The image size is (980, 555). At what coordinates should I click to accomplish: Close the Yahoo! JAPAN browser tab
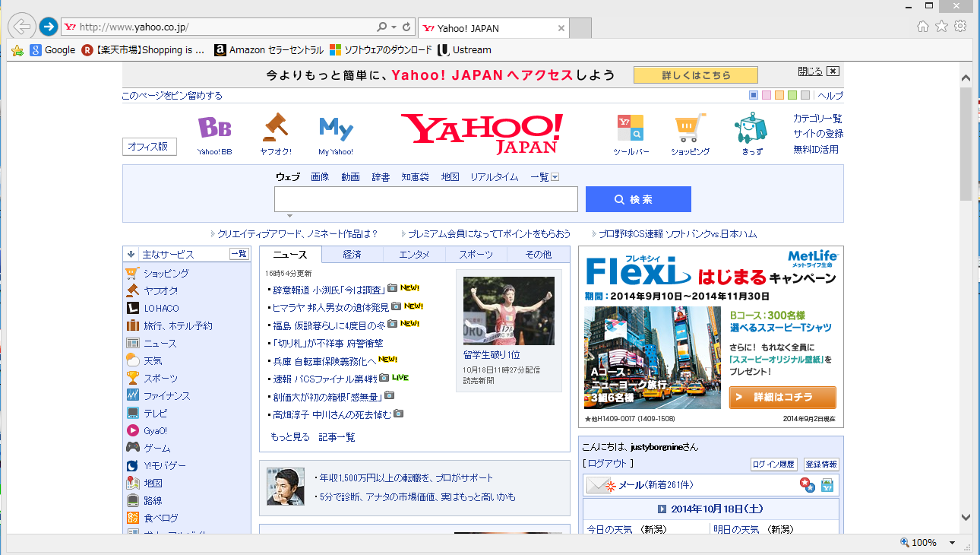(561, 28)
